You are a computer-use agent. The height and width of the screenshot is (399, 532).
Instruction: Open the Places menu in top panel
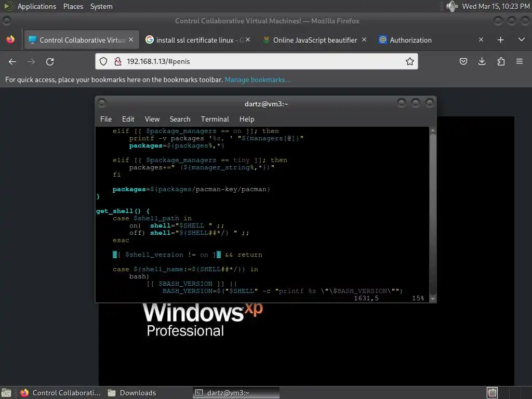point(73,6)
